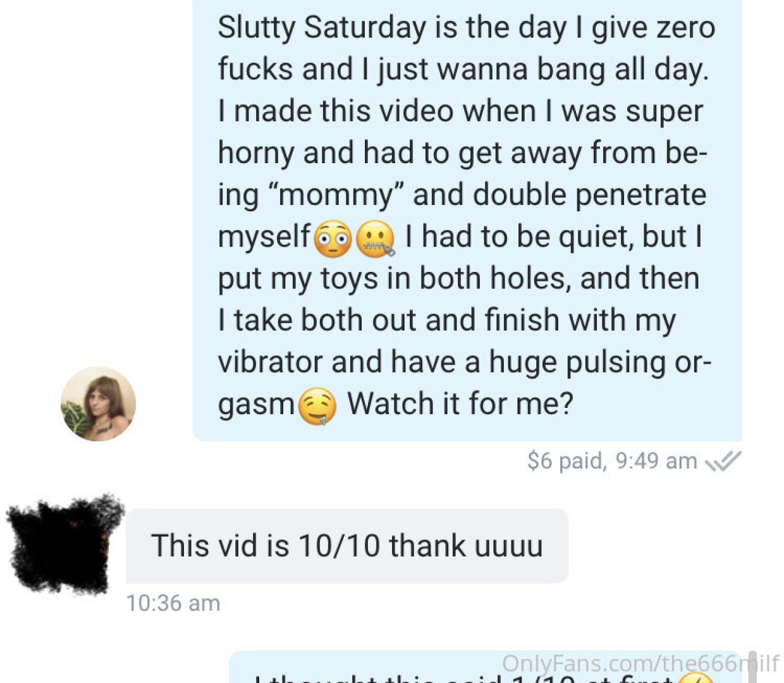
Task: Click the 10:36 am timestamp
Action: click(173, 603)
